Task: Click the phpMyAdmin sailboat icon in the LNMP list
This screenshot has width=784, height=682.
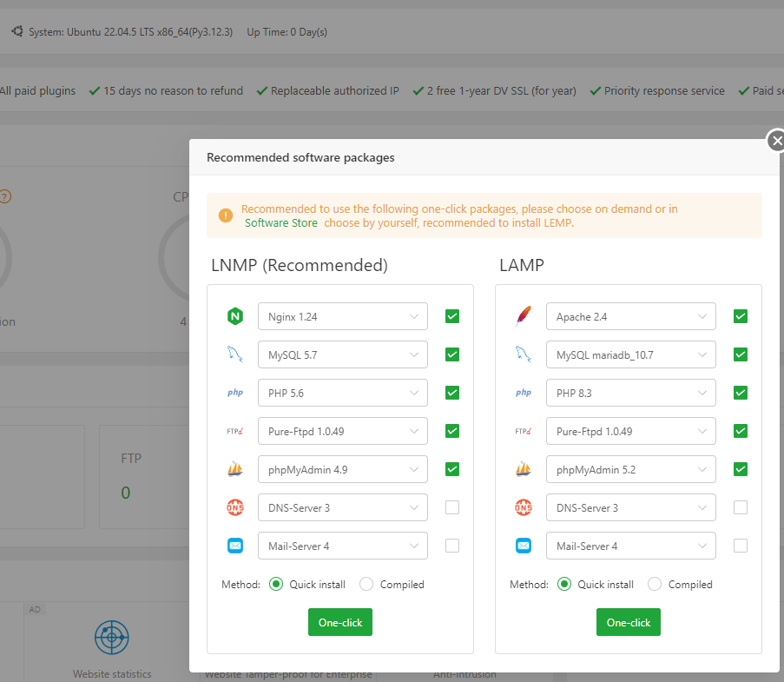Action: click(x=234, y=470)
